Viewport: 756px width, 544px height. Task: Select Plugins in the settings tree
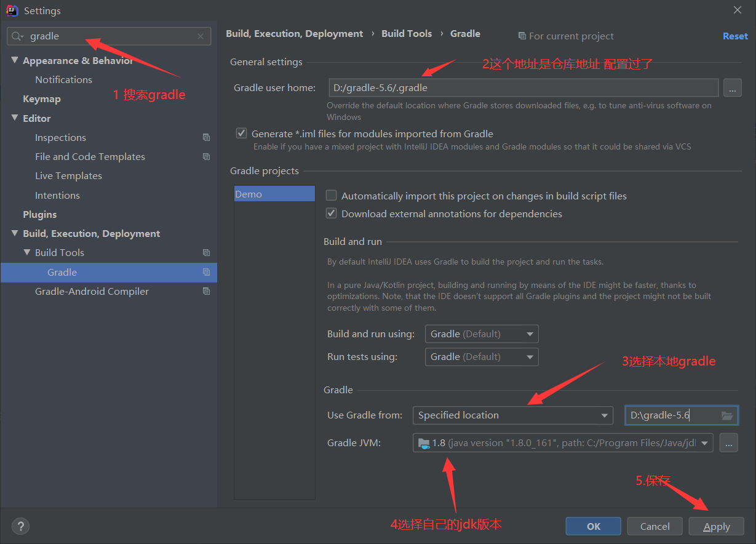click(40, 215)
